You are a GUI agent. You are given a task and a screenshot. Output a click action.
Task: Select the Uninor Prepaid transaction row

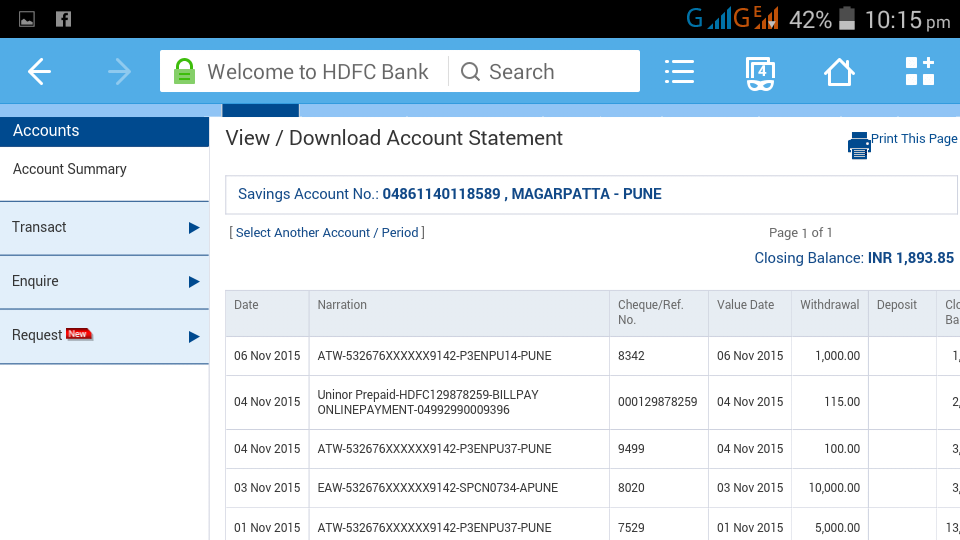pyautogui.click(x=428, y=402)
